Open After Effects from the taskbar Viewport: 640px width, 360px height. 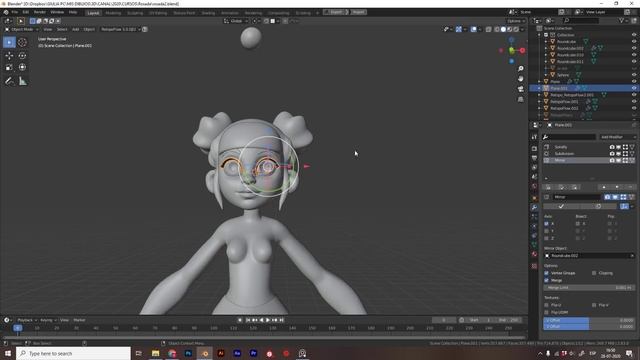[237, 353]
